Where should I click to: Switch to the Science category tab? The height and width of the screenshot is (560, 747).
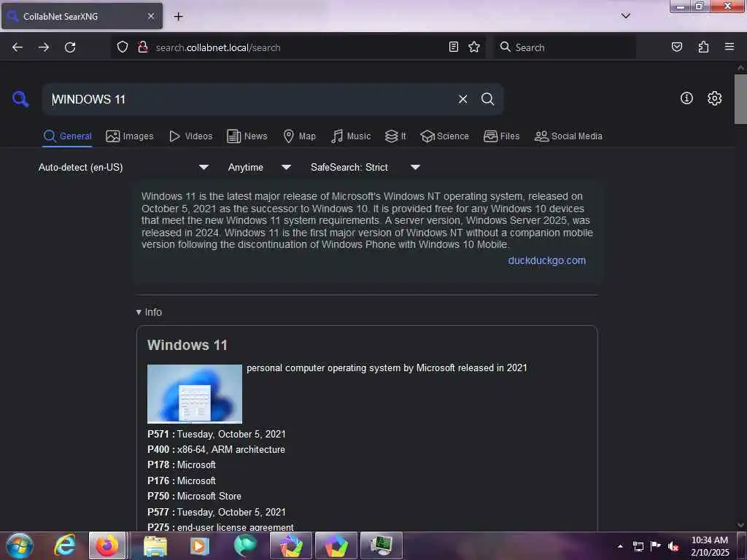(x=444, y=136)
